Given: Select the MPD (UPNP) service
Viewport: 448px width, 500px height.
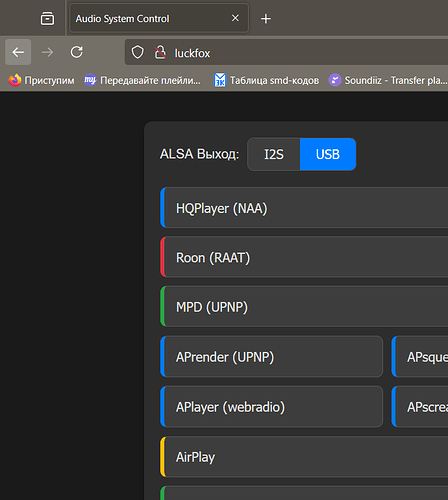Looking at the screenshot, I should (304, 306).
